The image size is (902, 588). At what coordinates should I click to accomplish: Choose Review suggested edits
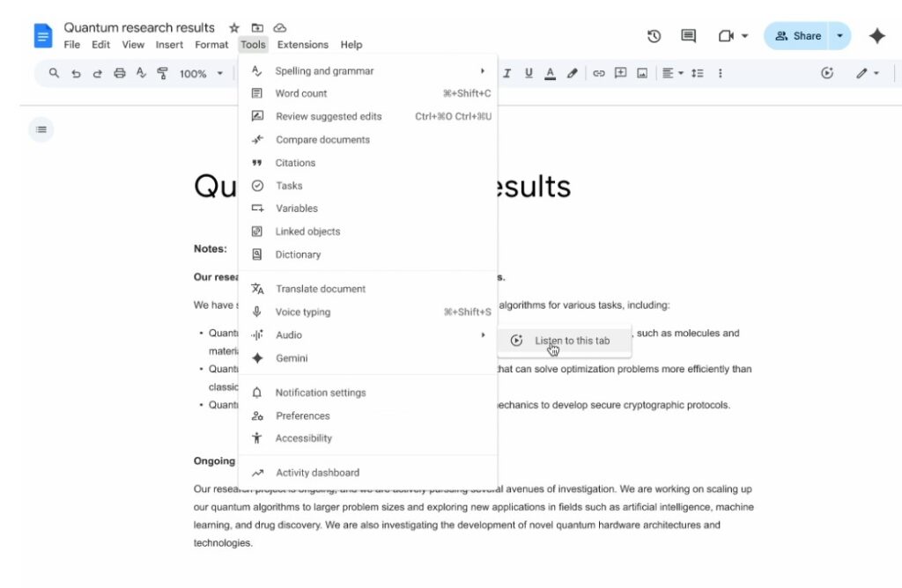click(368, 116)
